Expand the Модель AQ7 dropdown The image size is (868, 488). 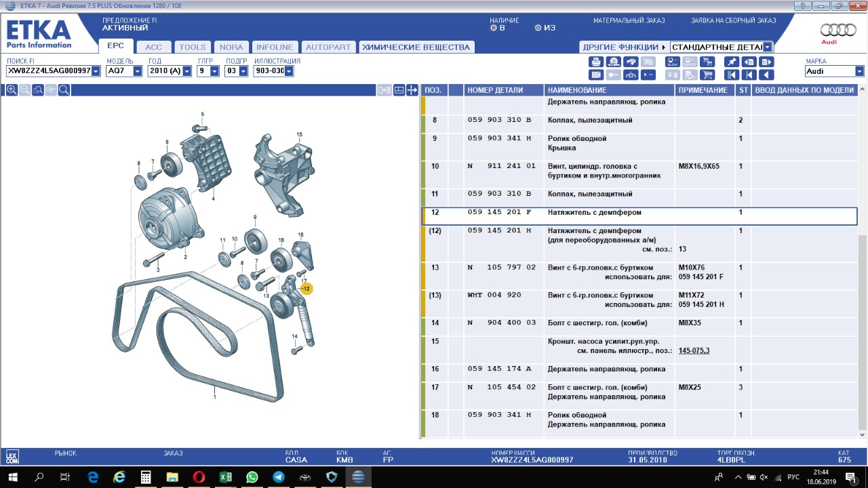138,71
